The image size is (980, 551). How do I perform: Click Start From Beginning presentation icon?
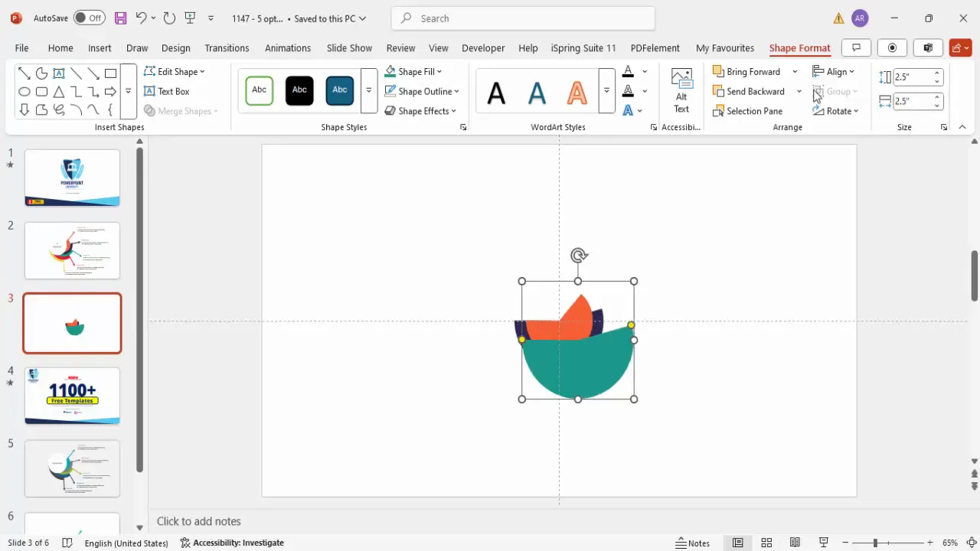pyautogui.click(x=191, y=18)
